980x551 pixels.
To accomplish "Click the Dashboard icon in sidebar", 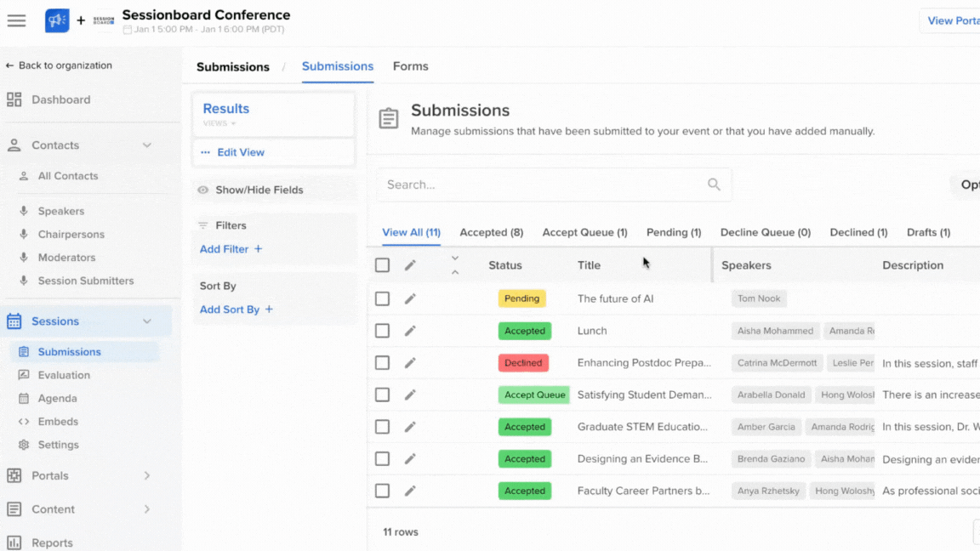I will coord(14,99).
